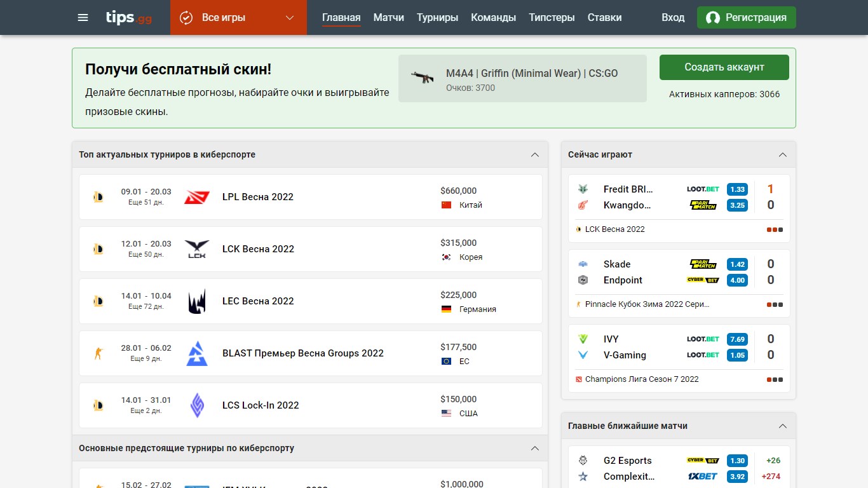868x488 pixels.
Task: Click the Korea flag icon
Action: pyautogui.click(x=446, y=257)
